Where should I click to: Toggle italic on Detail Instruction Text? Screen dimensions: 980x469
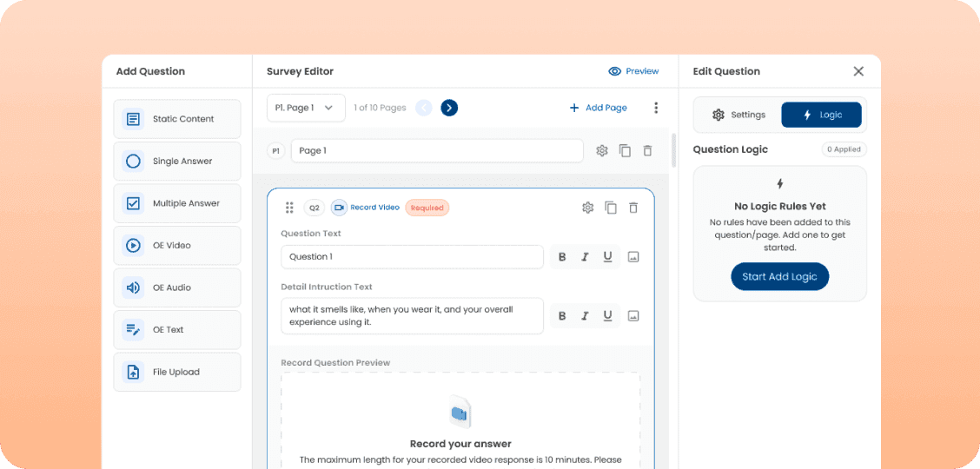[585, 316]
